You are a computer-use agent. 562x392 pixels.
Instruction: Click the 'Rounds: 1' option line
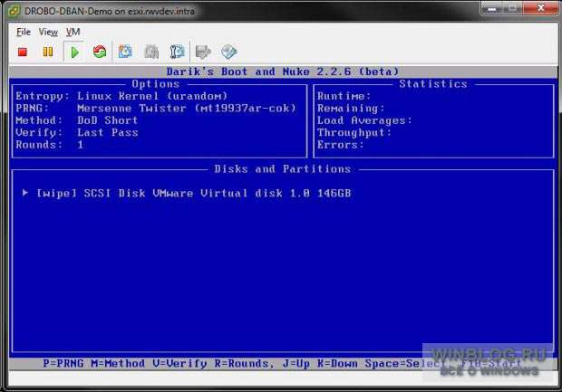(x=50, y=145)
